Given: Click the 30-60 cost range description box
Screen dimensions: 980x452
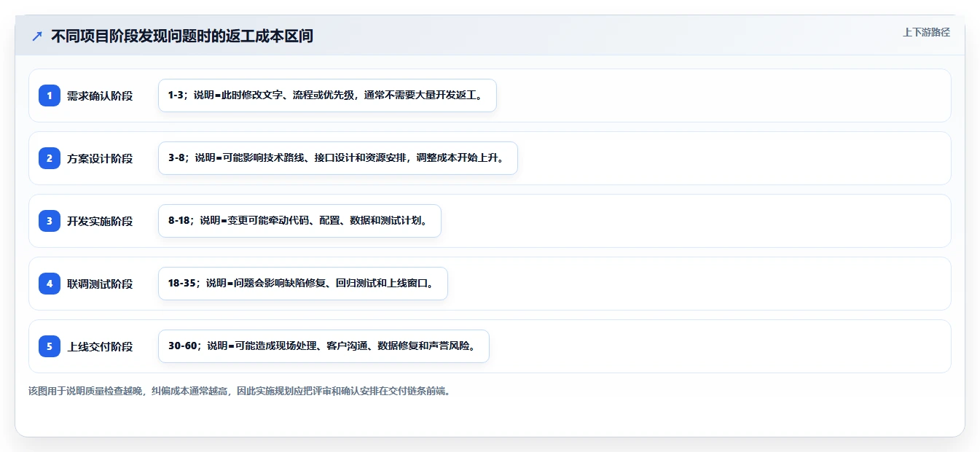Looking at the screenshot, I should pos(324,346).
